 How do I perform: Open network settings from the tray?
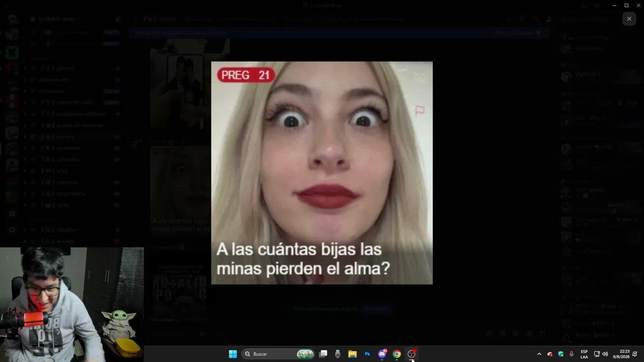coord(597,354)
